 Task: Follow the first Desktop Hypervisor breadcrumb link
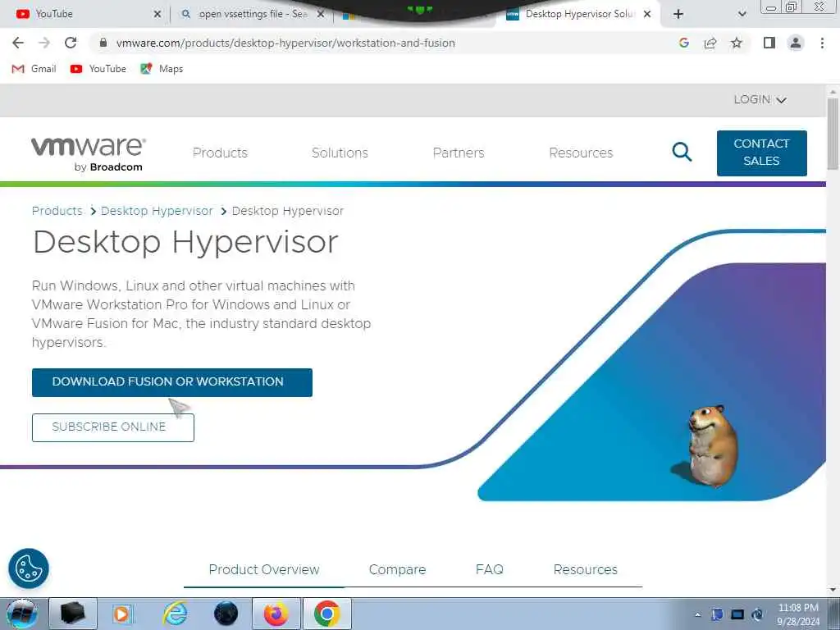click(157, 211)
